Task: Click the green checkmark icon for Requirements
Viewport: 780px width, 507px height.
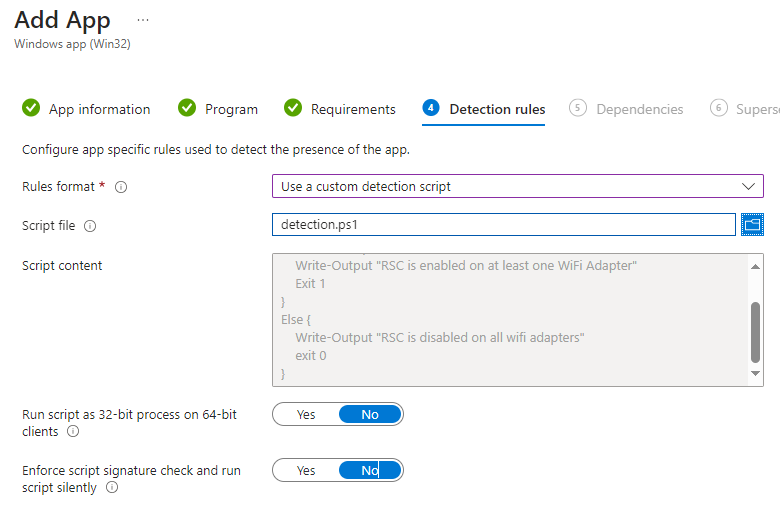Action: 293,109
